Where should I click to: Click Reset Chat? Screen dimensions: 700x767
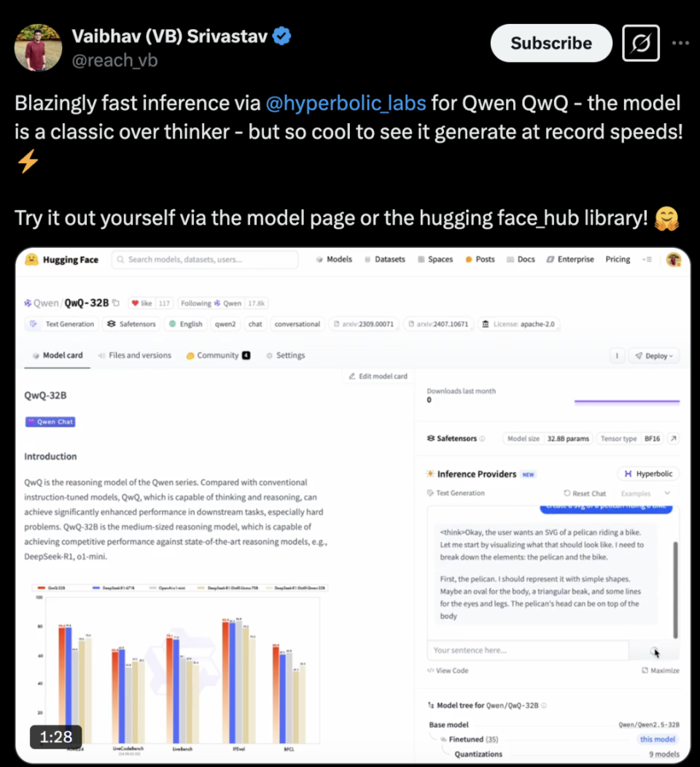click(585, 494)
